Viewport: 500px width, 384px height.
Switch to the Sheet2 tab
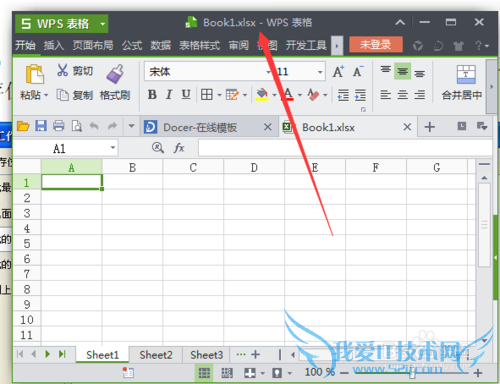(x=156, y=355)
